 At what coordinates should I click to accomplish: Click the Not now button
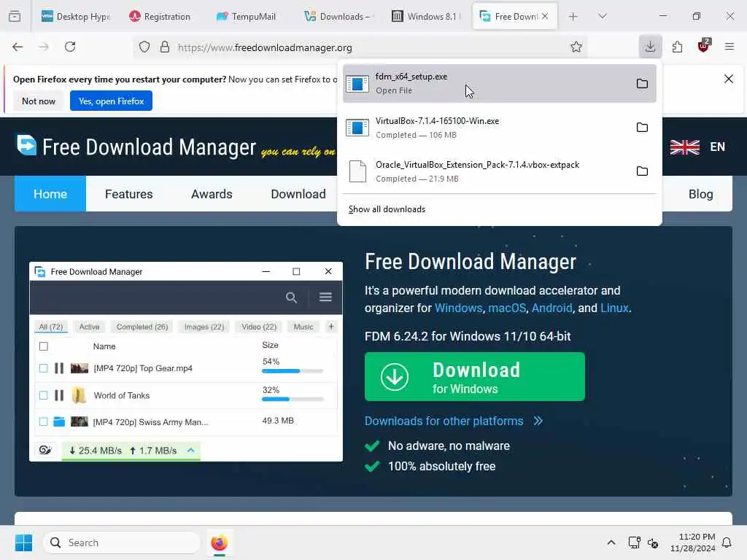(39, 101)
